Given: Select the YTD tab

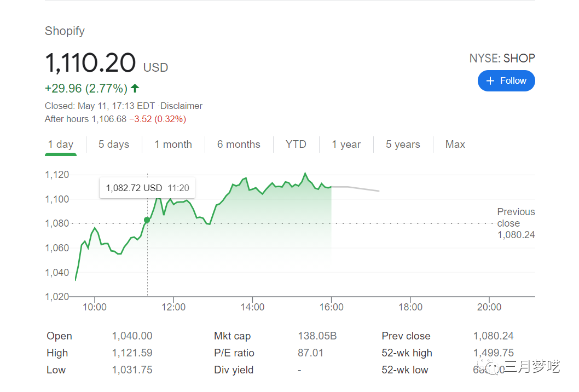Looking at the screenshot, I should [x=296, y=145].
